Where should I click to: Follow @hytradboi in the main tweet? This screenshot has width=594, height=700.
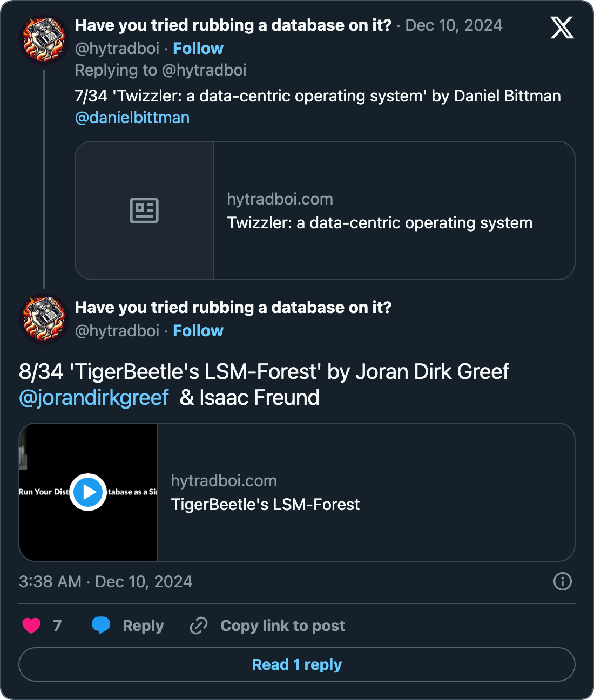198,331
